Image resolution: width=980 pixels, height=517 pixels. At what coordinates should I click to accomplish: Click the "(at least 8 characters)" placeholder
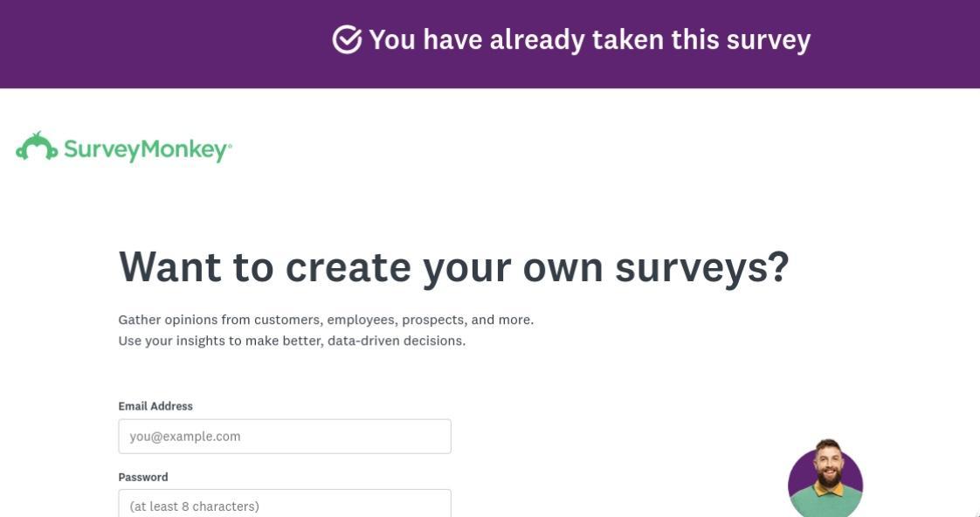pos(194,507)
